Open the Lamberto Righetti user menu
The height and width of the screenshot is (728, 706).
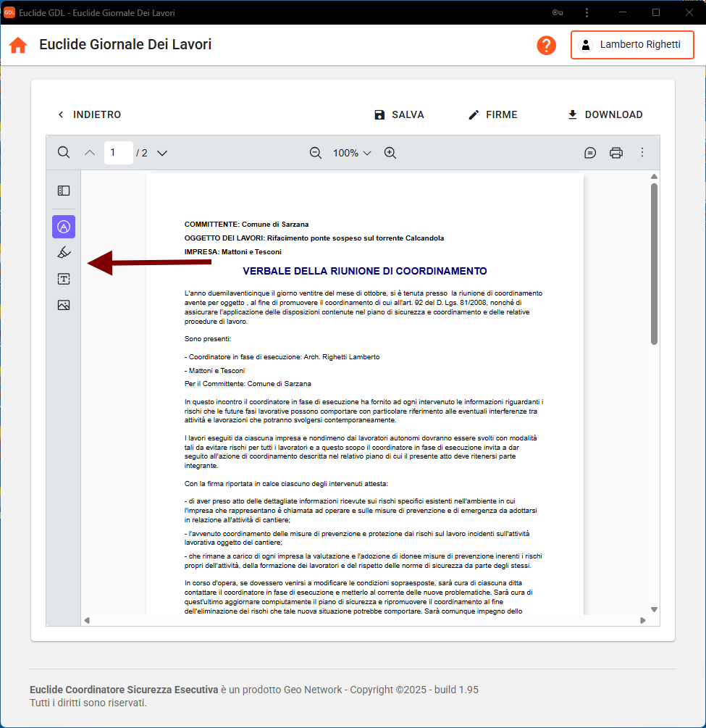pyautogui.click(x=632, y=45)
